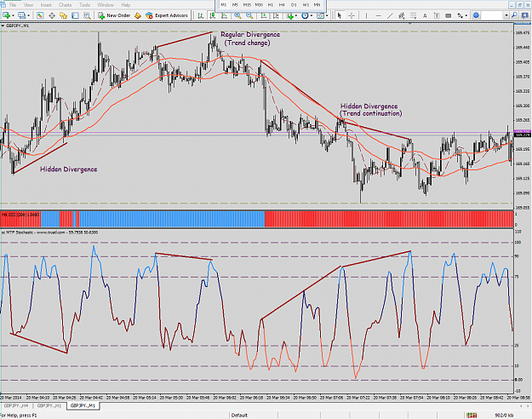The height and width of the screenshot is (419, 532).
Task: Select the Text (A) drawing tool
Action: click(x=425, y=15)
